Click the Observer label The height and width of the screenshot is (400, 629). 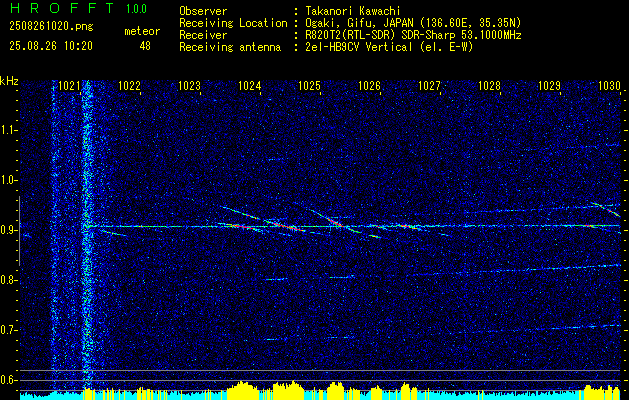203,11
